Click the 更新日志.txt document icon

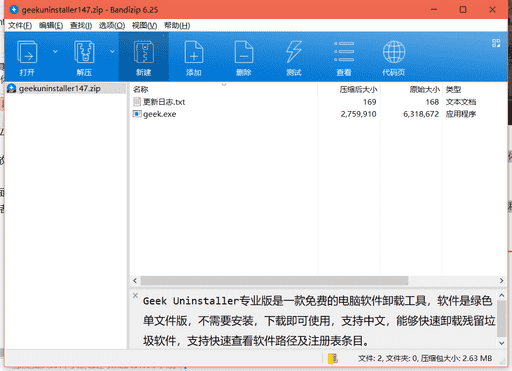(137, 101)
